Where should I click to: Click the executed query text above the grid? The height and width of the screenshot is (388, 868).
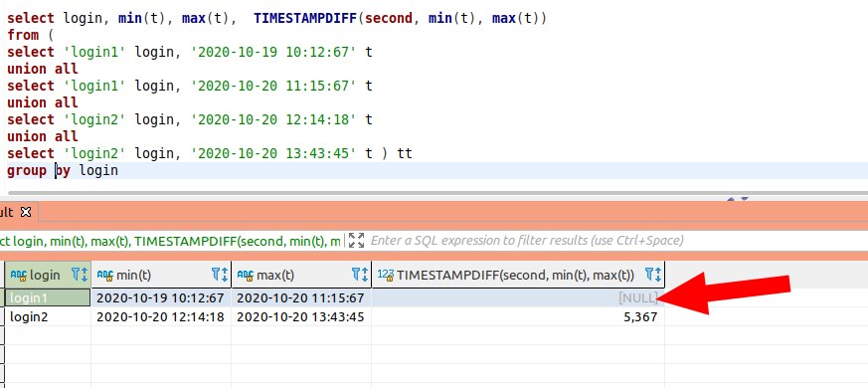pyautogui.click(x=170, y=241)
